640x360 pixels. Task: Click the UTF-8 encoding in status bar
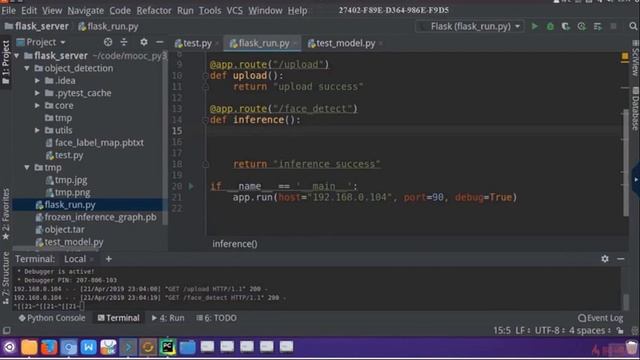point(549,330)
